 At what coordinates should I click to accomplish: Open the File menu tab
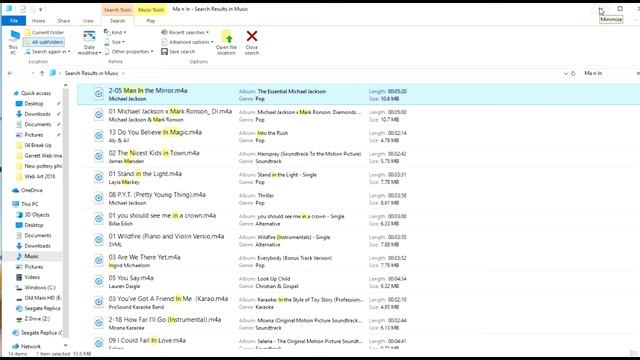tap(14, 20)
